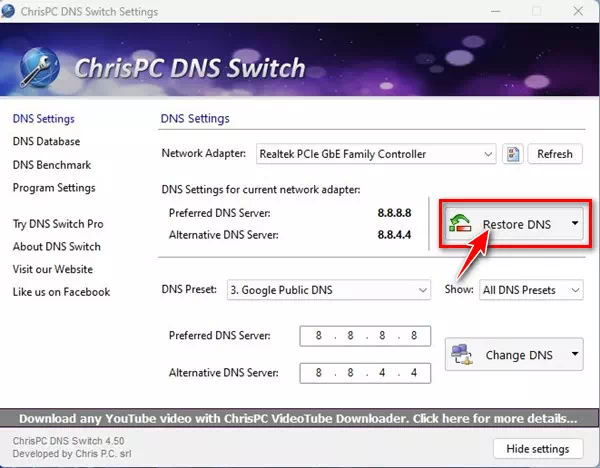Open the Show All DNS Presets dropdown
The image size is (600, 468).
click(531, 290)
